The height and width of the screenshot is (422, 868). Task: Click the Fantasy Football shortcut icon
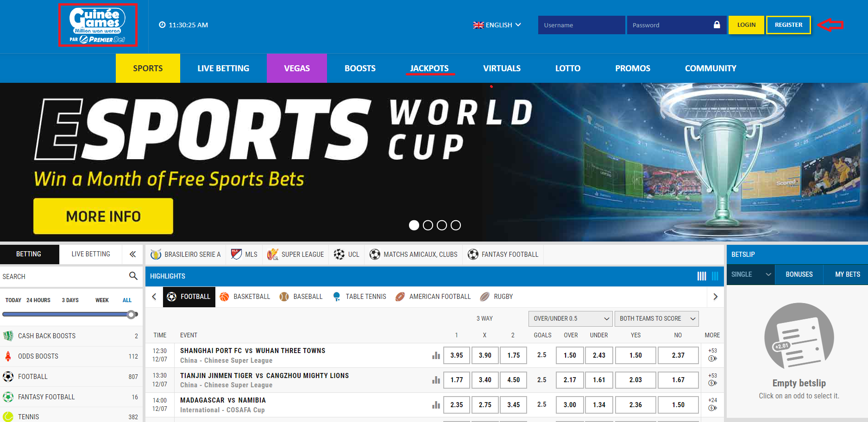[473, 254]
